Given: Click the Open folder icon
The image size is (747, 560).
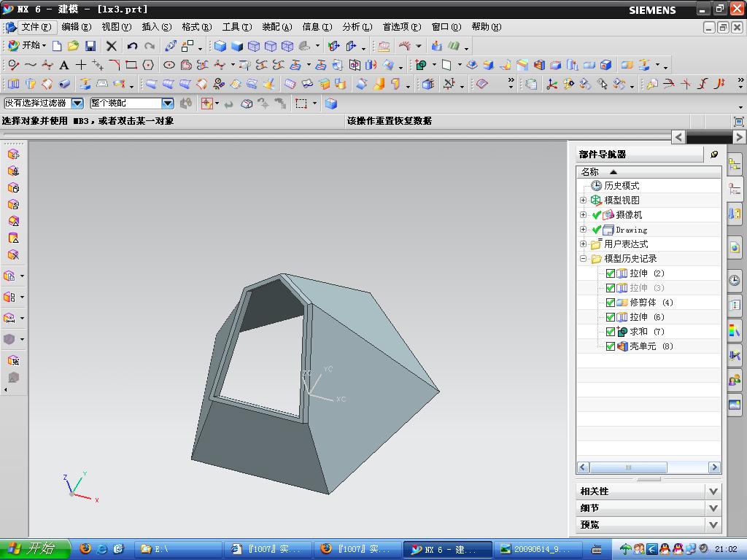Looking at the screenshot, I should [73, 46].
